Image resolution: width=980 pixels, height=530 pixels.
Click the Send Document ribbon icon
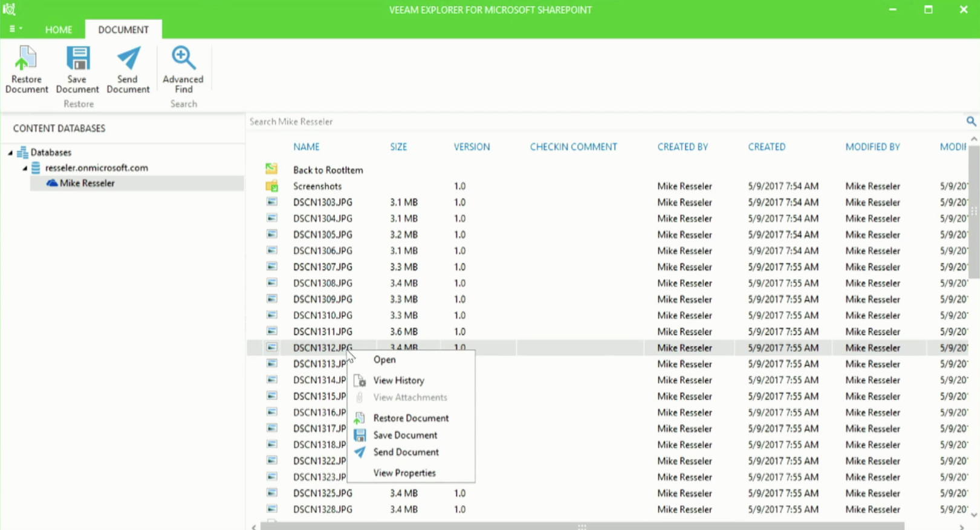coord(128,59)
